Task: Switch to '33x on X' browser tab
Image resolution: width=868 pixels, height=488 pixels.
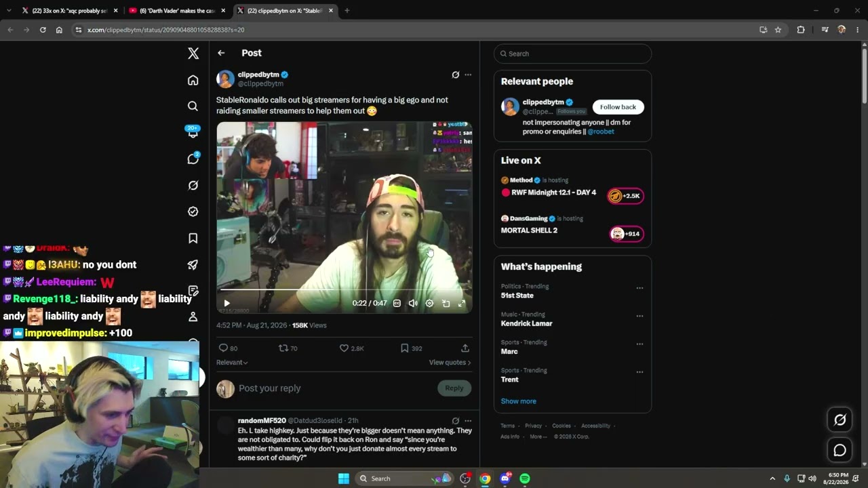Action: pyautogui.click(x=70, y=11)
